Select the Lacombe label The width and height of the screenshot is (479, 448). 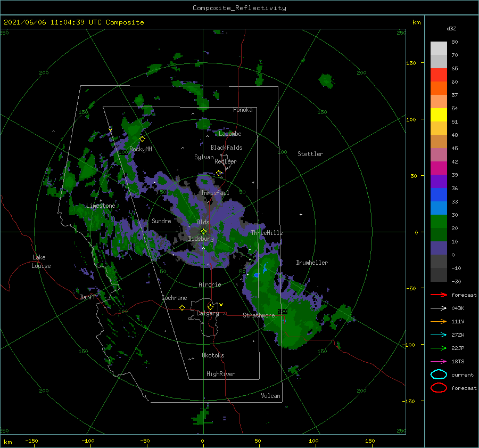(x=230, y=134)
